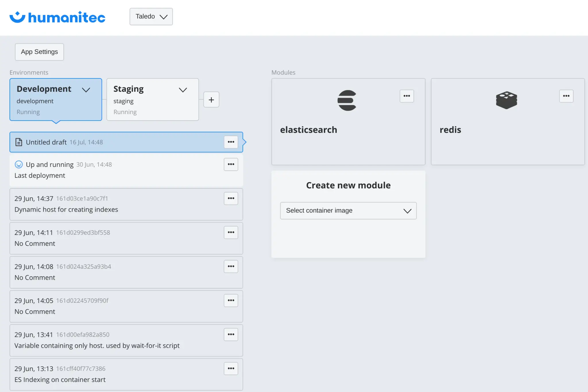Select the Staging environment card
Viewport: 588px width, 392px height.
coord(152,99)
